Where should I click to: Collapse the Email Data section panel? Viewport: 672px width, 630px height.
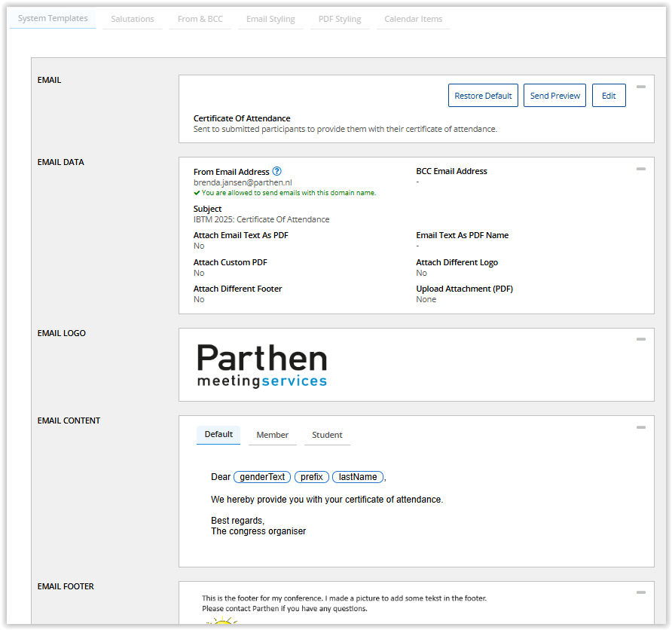coord(640,169)
